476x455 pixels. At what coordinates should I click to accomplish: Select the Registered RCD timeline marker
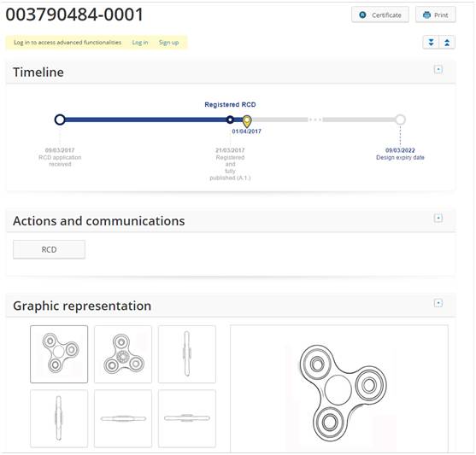230,120
